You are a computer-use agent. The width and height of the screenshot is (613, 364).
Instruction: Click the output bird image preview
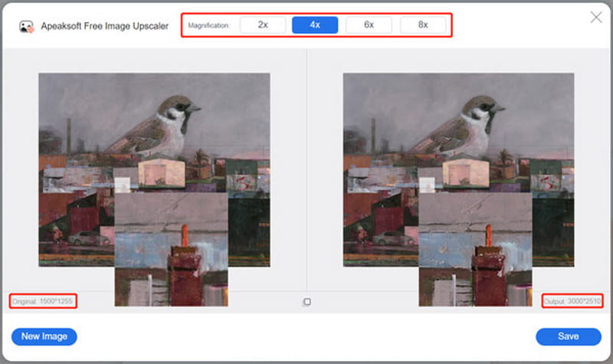point(458,170)
